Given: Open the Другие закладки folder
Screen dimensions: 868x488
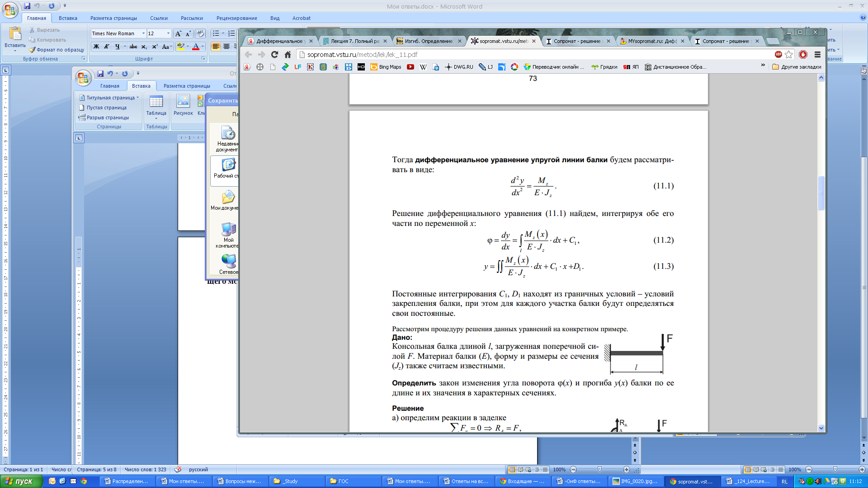Looking at the screenshot, I should coord(797,67).
